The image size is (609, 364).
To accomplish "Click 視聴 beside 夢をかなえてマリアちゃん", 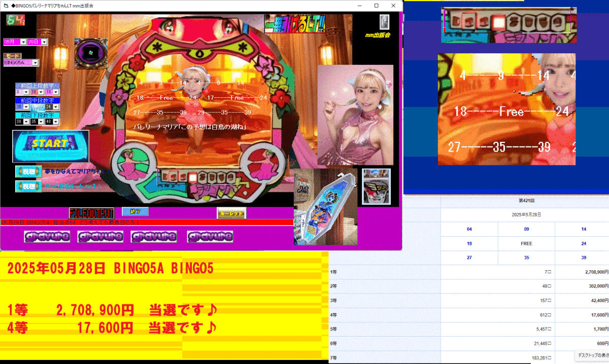I will pos(28,172).
